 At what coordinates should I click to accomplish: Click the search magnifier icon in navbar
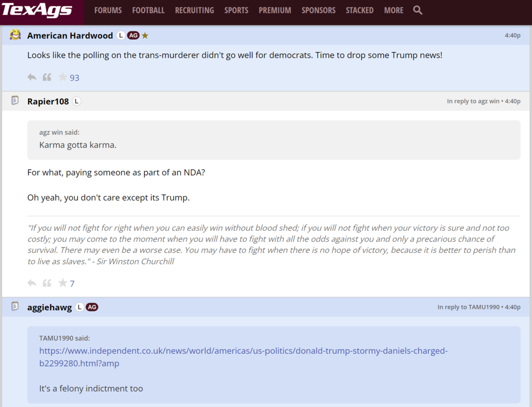click(418, 10)
